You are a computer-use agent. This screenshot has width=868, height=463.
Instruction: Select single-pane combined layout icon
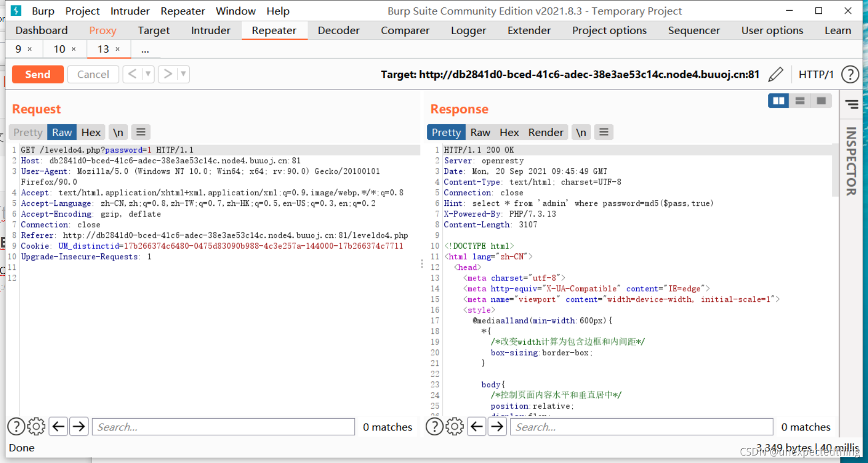point(821,100)
